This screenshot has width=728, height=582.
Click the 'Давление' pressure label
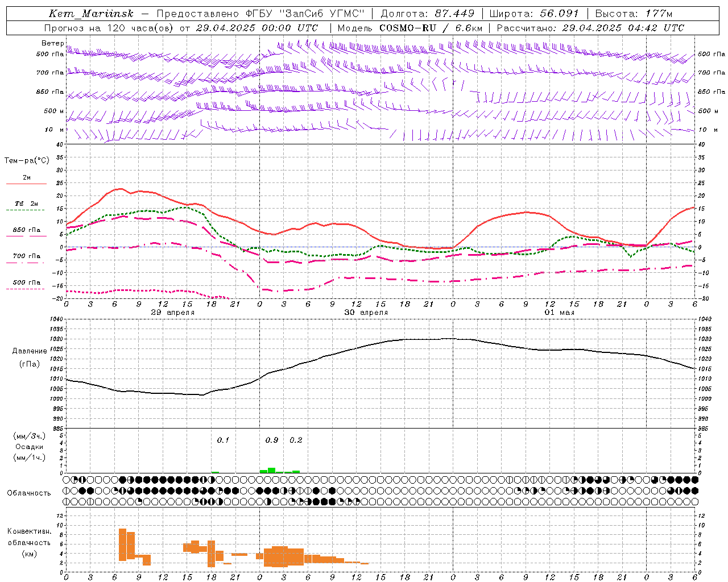[x=29, y=351]
